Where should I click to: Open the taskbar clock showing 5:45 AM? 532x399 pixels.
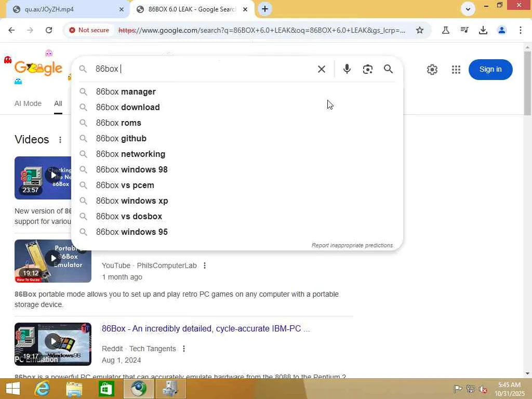pyautogui.click(x=509, y=389)
